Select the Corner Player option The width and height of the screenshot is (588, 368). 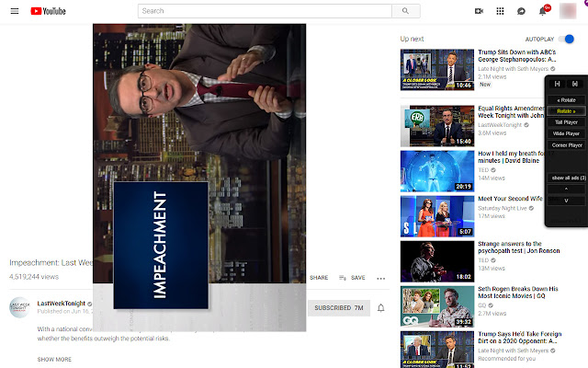[x=566, y=145]
